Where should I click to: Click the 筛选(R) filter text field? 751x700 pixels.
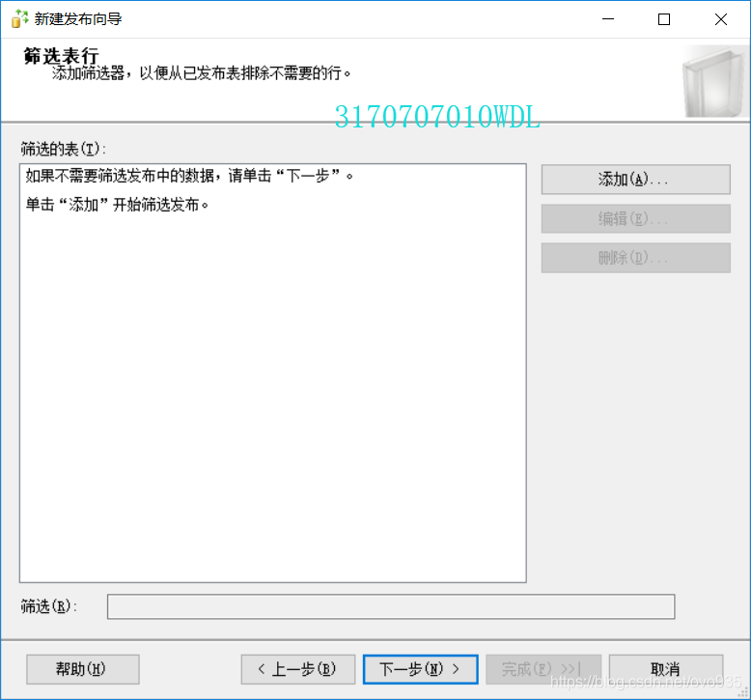coord(391,606)
